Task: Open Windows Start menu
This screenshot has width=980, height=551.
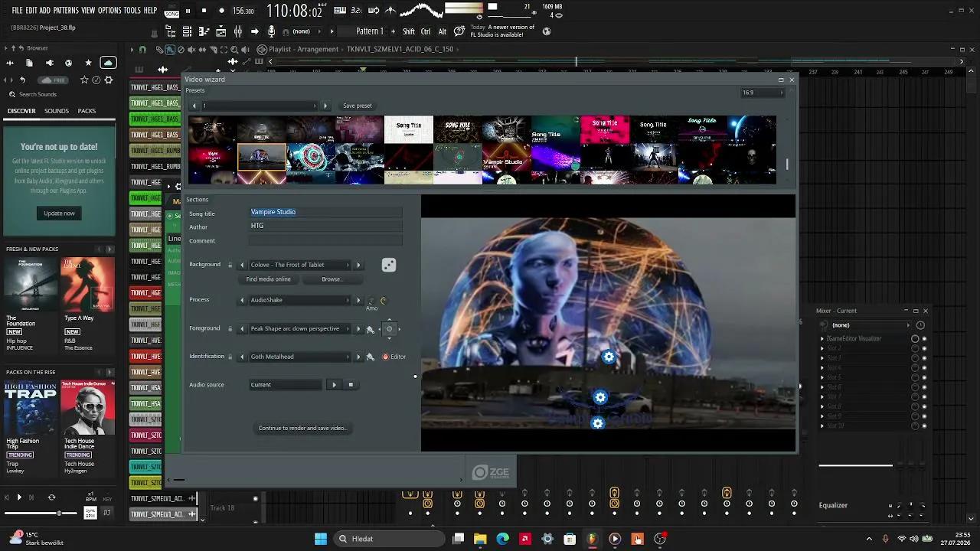Action: (321, 539)
